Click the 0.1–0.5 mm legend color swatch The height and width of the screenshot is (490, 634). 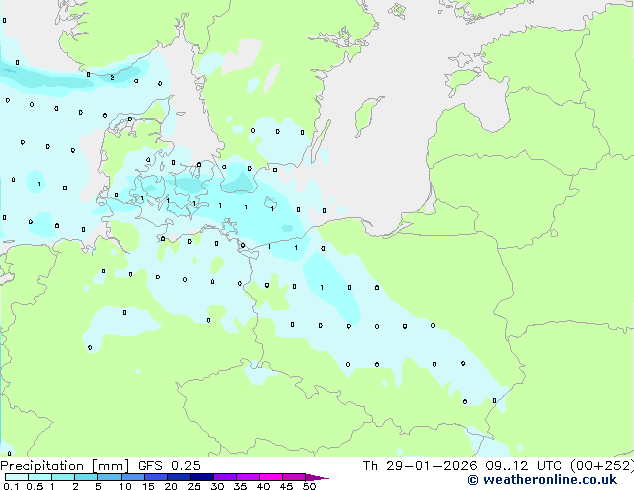click(17, 477)
